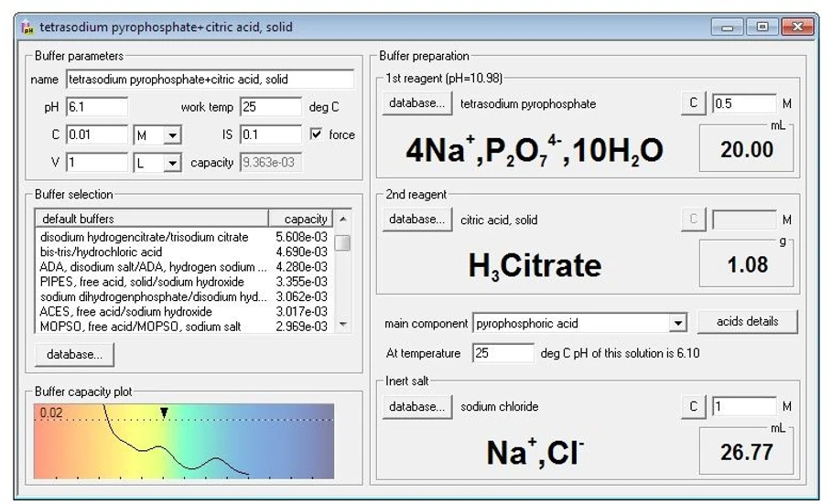832x504 pixels.
Task: Open the Buffer selection database button
Action: 74,354
